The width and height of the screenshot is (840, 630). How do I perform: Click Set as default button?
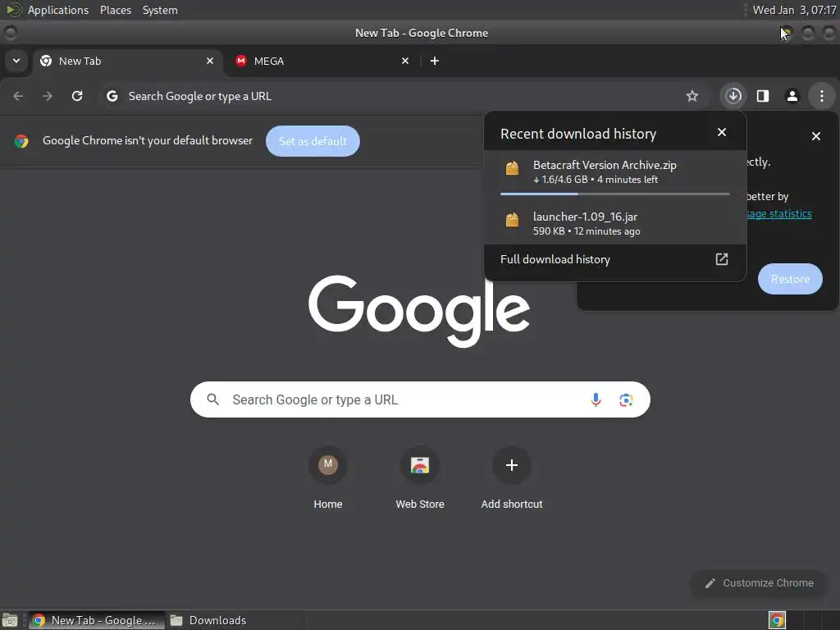coord(313,141)
